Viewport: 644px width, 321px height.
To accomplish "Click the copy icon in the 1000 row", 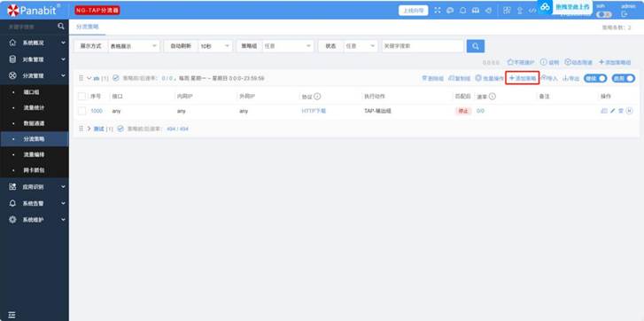I will (x=604, y=111).
